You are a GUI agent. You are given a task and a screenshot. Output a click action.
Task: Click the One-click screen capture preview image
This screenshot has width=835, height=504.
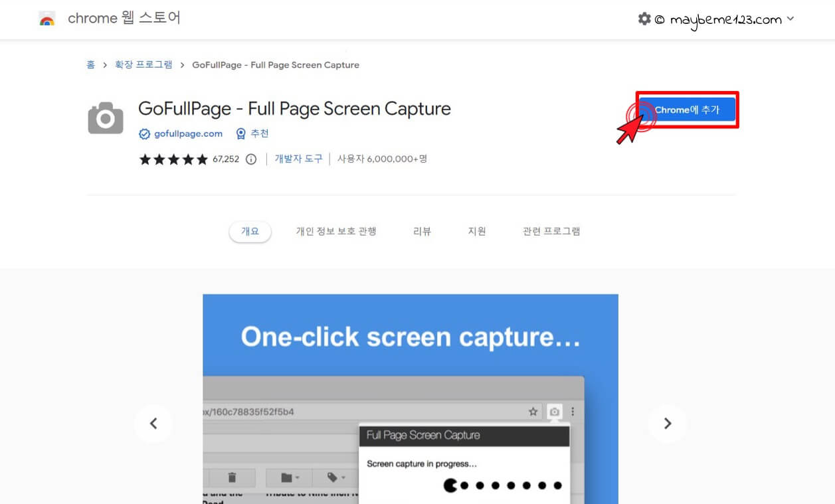[x=411, y=398]
